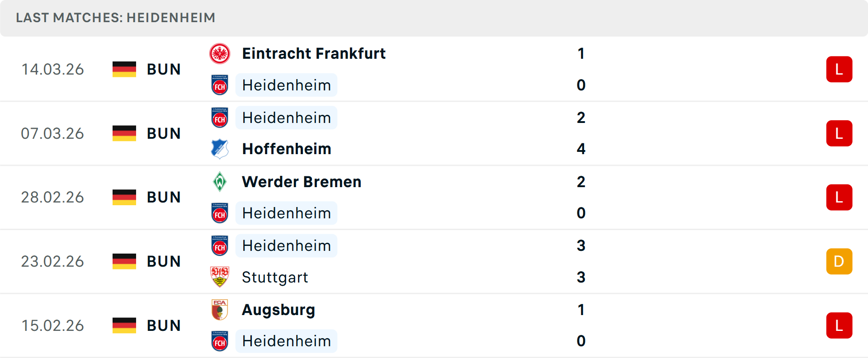Click German flag beside the 23.02.26 match

point(124,261)
